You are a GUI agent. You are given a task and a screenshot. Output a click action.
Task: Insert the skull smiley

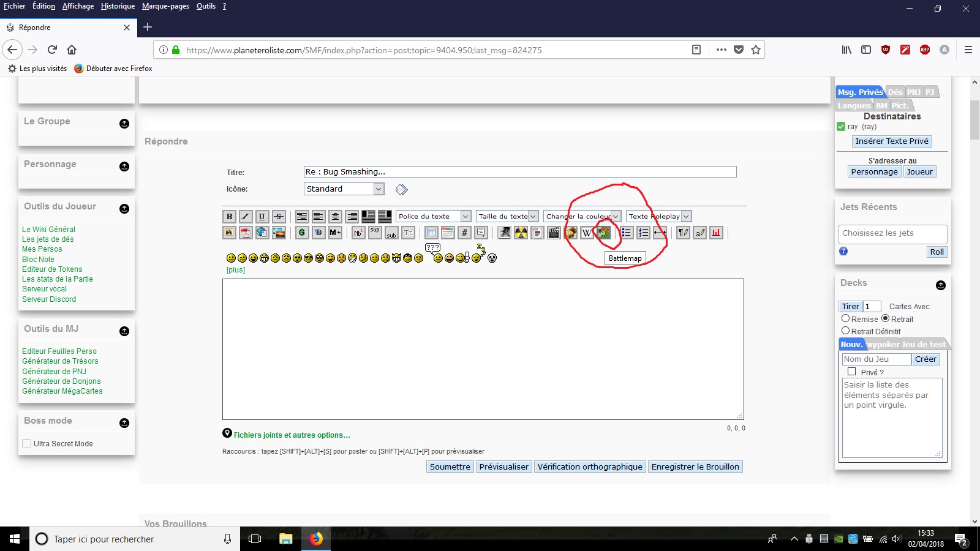(492, 258)
